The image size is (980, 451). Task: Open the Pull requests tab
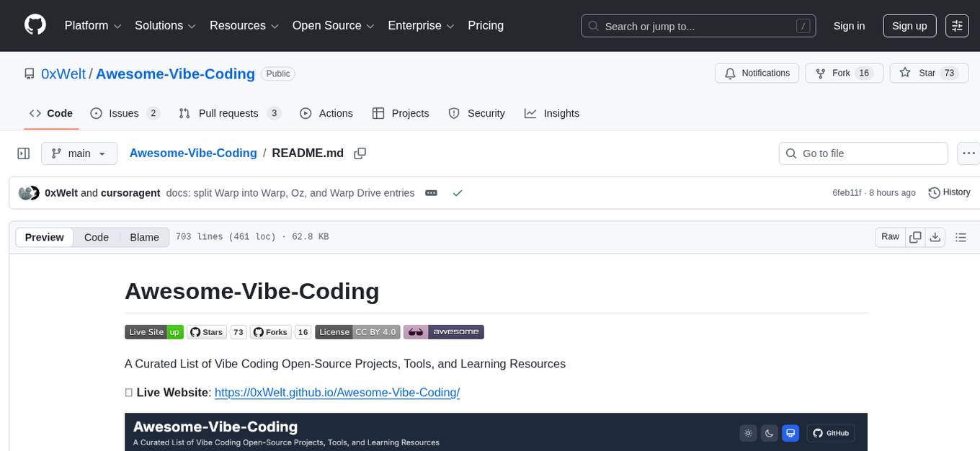pyautogui.click(x=228, y=113)
